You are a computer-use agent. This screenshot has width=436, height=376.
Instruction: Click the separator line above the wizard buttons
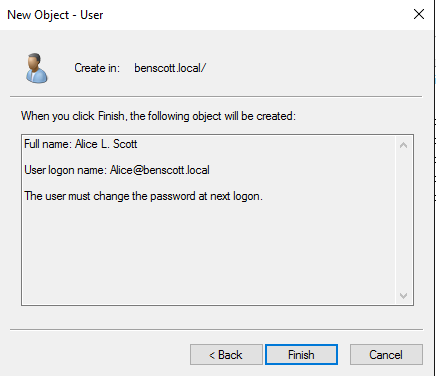(x=216, y=329)
